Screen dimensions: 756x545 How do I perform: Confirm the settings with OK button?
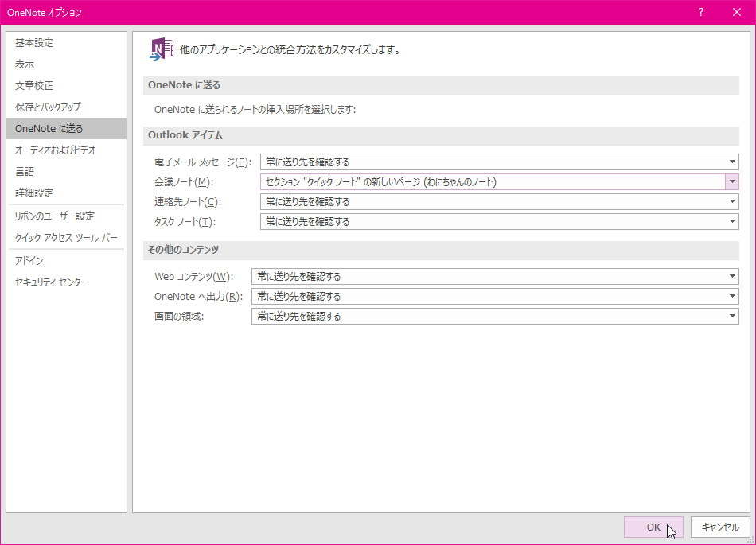[653, 527]
